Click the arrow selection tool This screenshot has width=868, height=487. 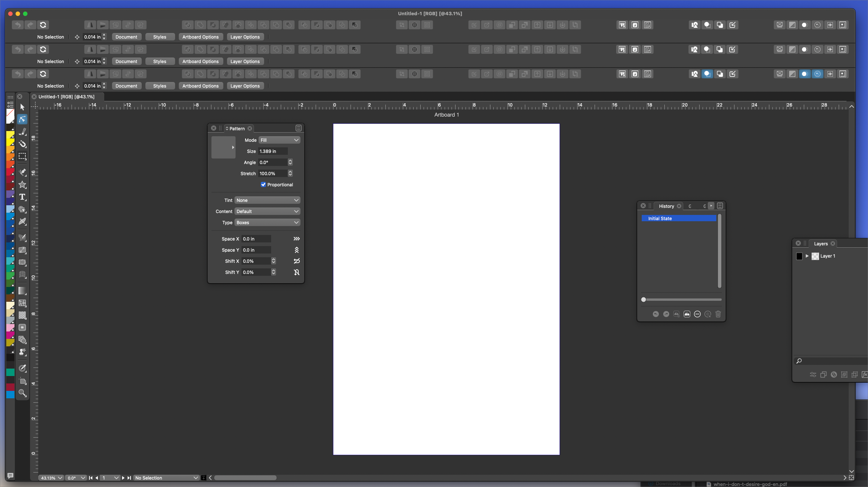tap(22, 107)
